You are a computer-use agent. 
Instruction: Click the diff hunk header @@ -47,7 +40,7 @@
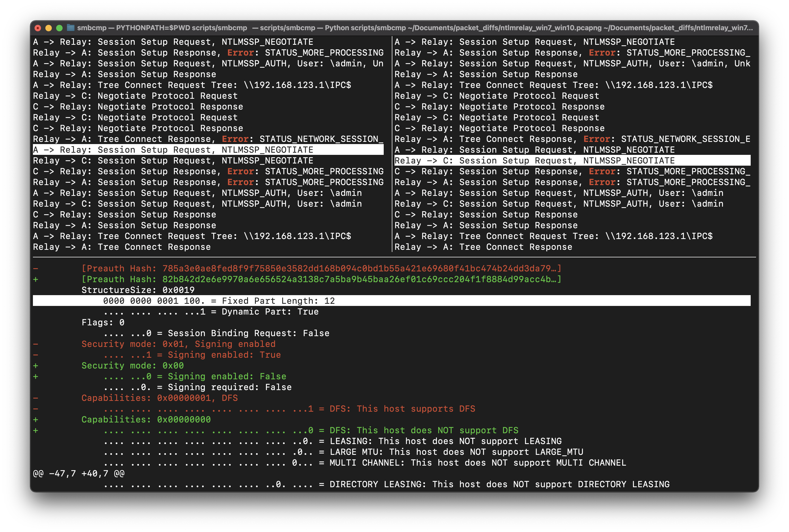click(x=79, y=473)
